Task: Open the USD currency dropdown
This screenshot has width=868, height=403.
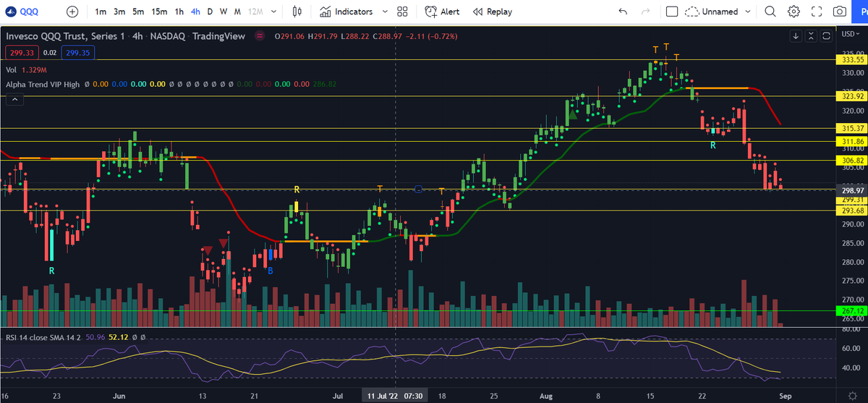Action: tap(851, 34)
